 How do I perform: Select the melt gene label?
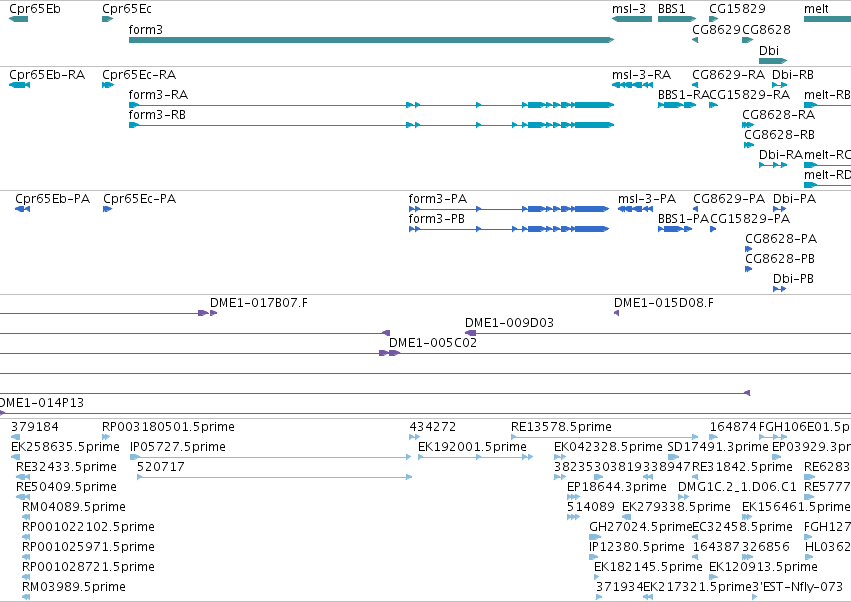(x=816, y=9)
